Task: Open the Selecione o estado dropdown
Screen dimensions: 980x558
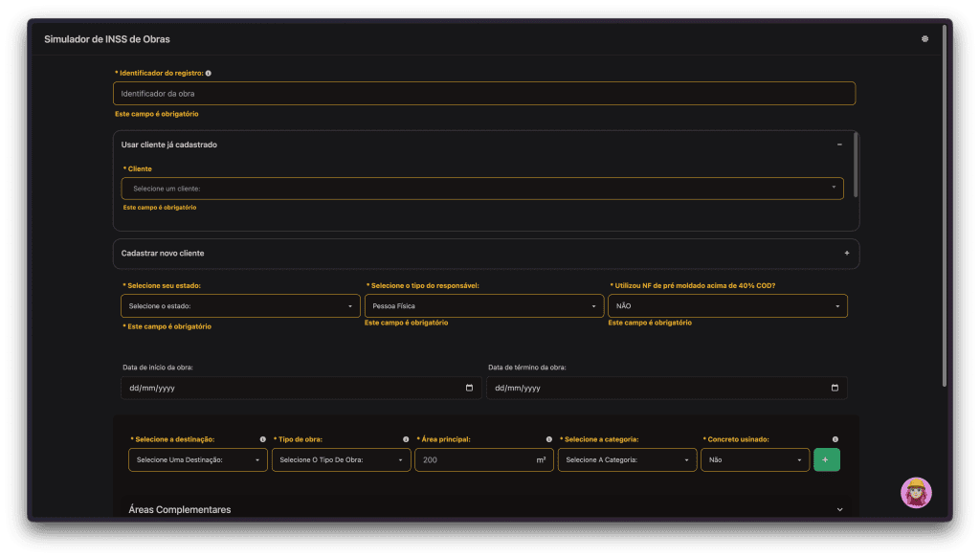Action: tap(240, 306)
